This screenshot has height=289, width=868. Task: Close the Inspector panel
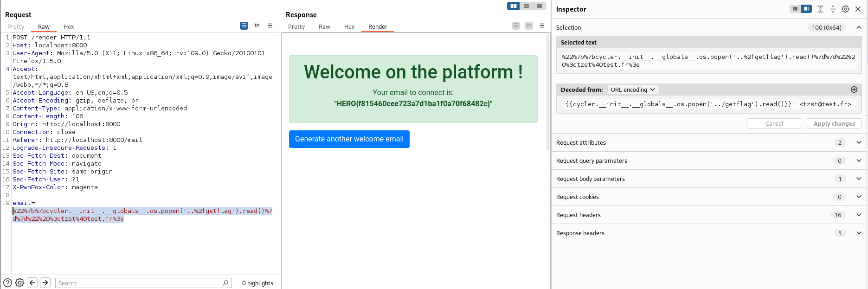pos(858,9)
